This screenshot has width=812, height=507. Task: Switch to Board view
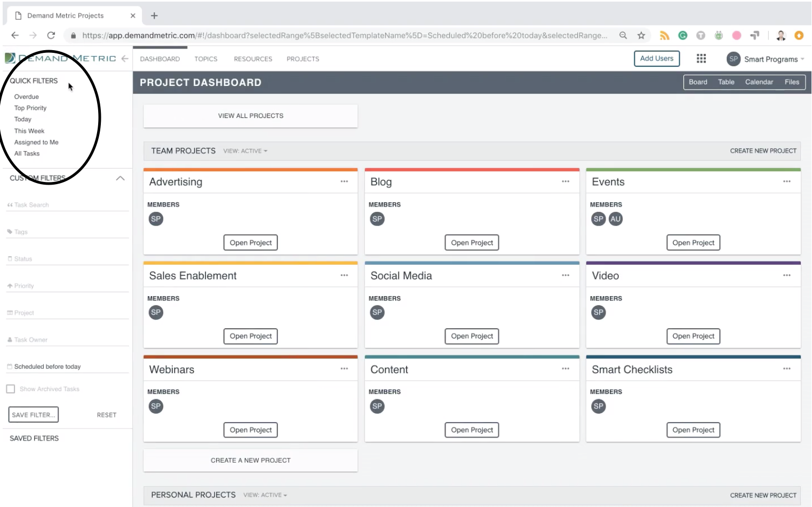(x=698, y=82)
